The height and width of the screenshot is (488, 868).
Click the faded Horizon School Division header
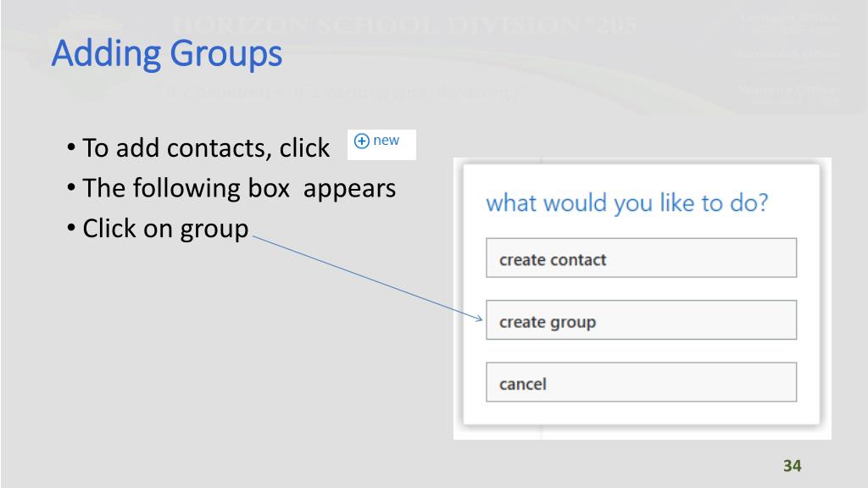point(404,25)
